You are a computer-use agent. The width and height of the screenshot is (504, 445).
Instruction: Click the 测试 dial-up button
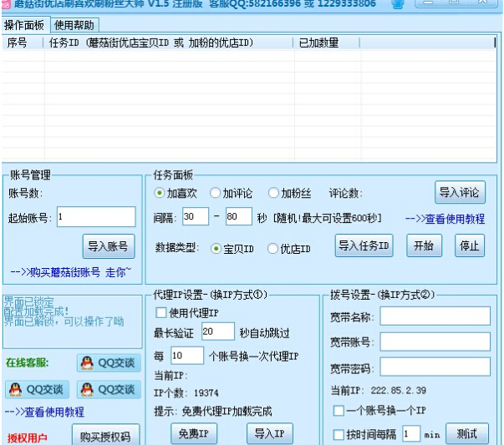pos(467,434)
